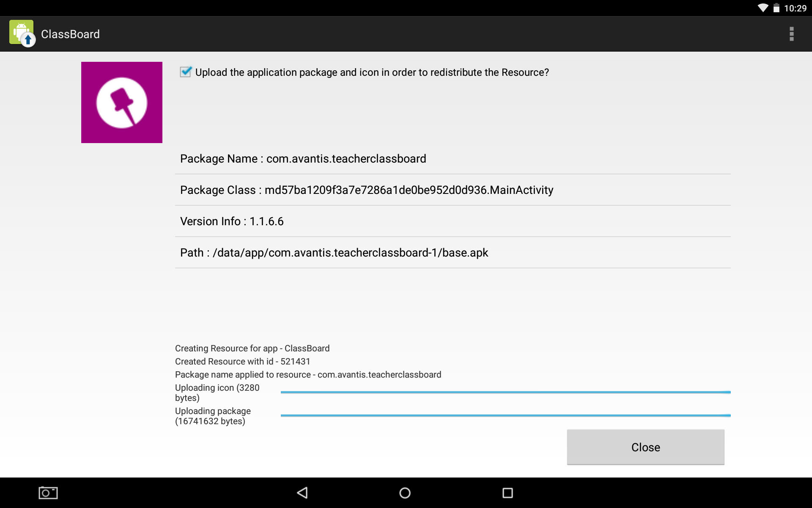Click the Uploading package progress bar
Screen dimensions: 812x508
pos(505,416)
